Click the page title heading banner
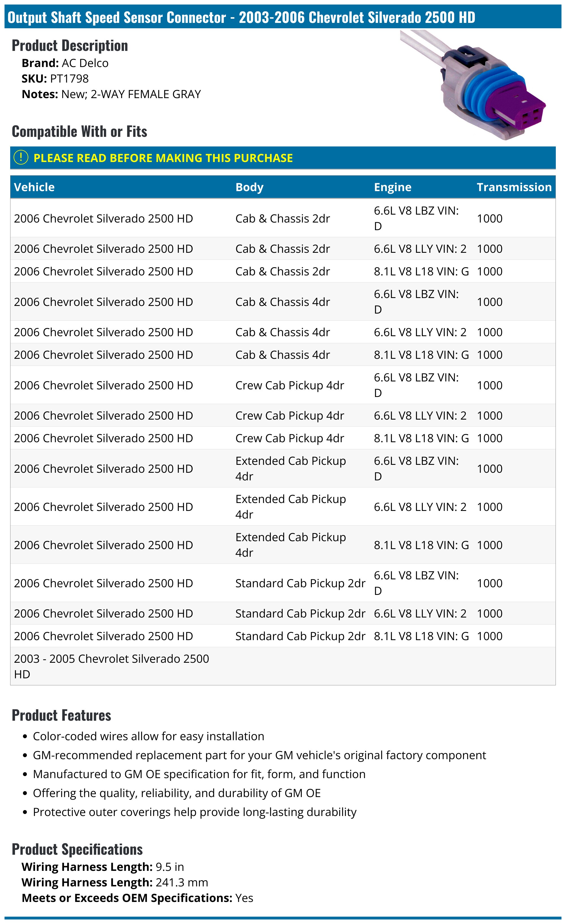 point(283,17)
